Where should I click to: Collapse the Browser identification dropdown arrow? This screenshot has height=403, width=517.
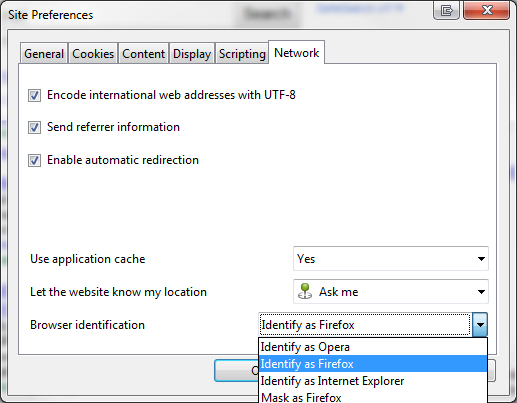480,325
